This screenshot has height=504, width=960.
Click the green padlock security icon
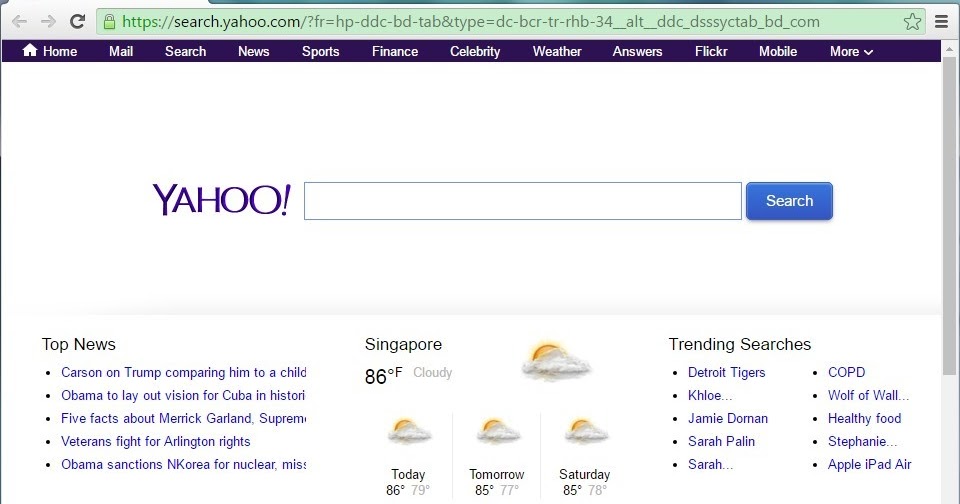(x=110, y=22)
